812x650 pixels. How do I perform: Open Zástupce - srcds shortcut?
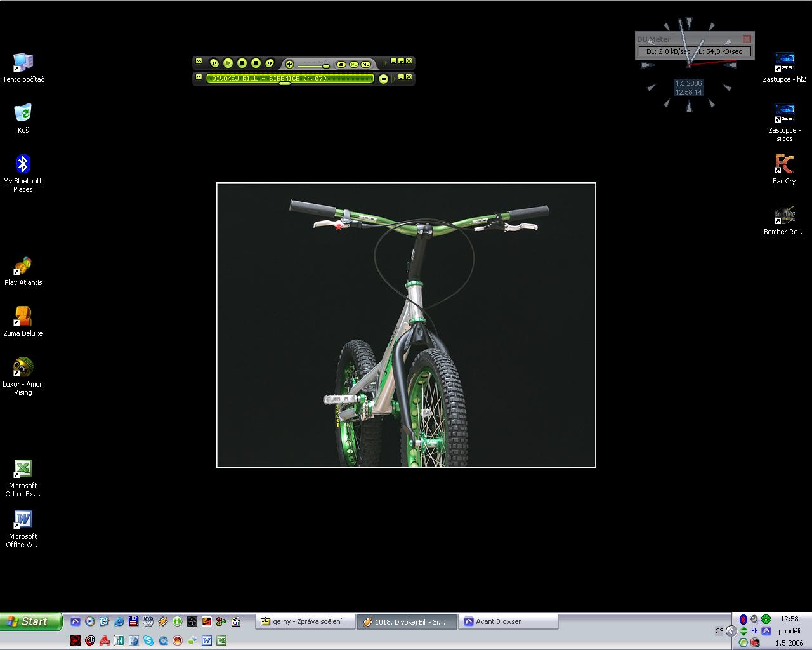[785, 122]
